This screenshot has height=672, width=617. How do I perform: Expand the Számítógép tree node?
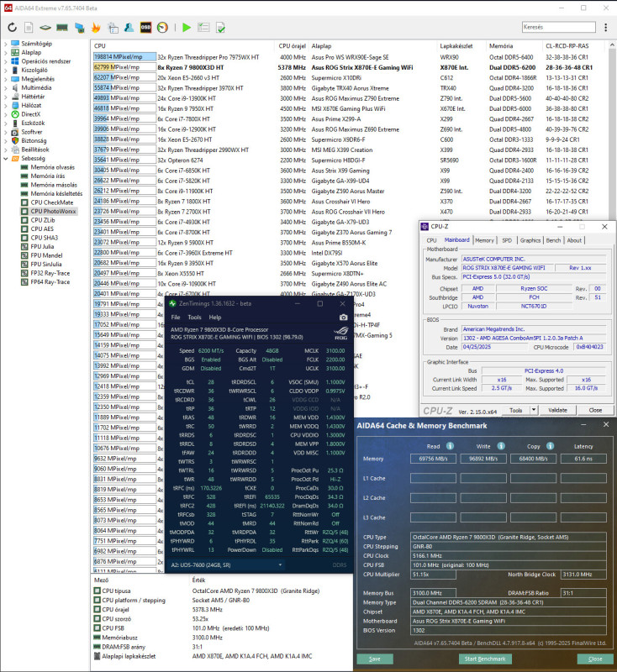pos(6,44)
